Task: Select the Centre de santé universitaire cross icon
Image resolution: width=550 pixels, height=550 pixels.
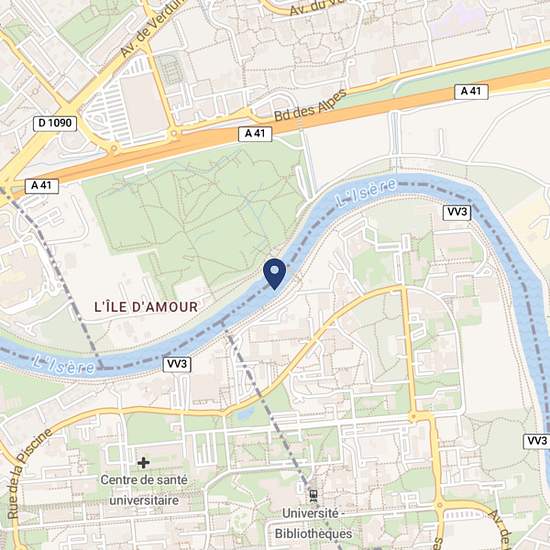Action: click(143, 463)
